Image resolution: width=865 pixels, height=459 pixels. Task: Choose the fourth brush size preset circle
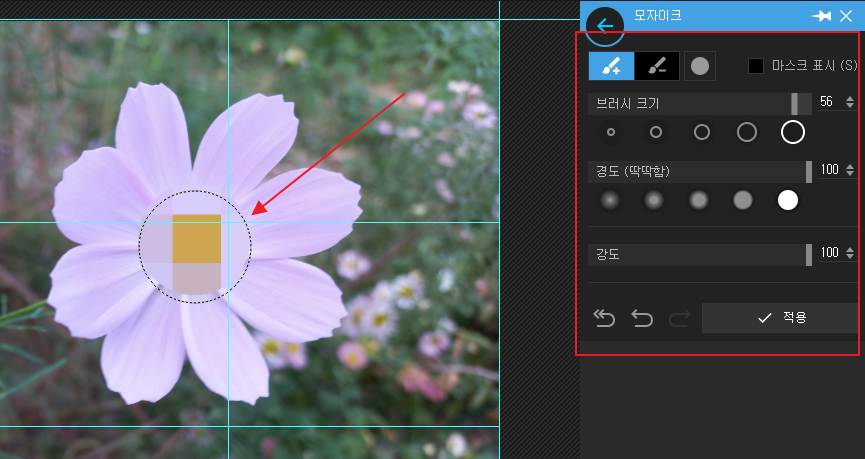click(747, 132)
